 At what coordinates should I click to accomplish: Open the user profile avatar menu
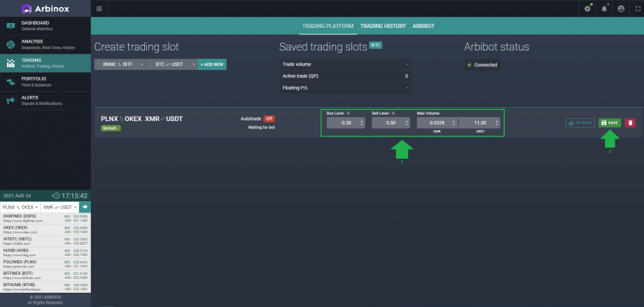click(x=621, y=8)
